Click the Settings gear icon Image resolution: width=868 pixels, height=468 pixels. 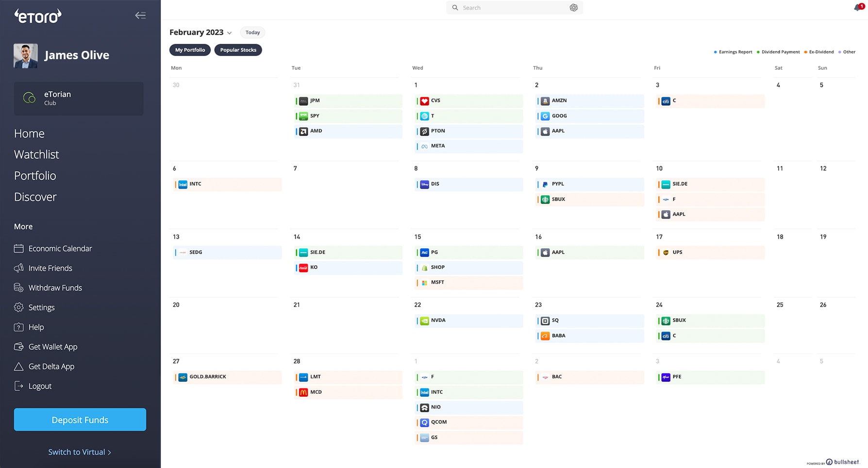click(18, 307)
